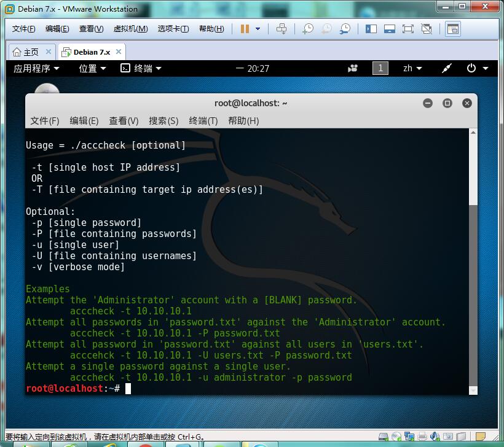Open the 应用程序 applications menu

pos(36,68)
